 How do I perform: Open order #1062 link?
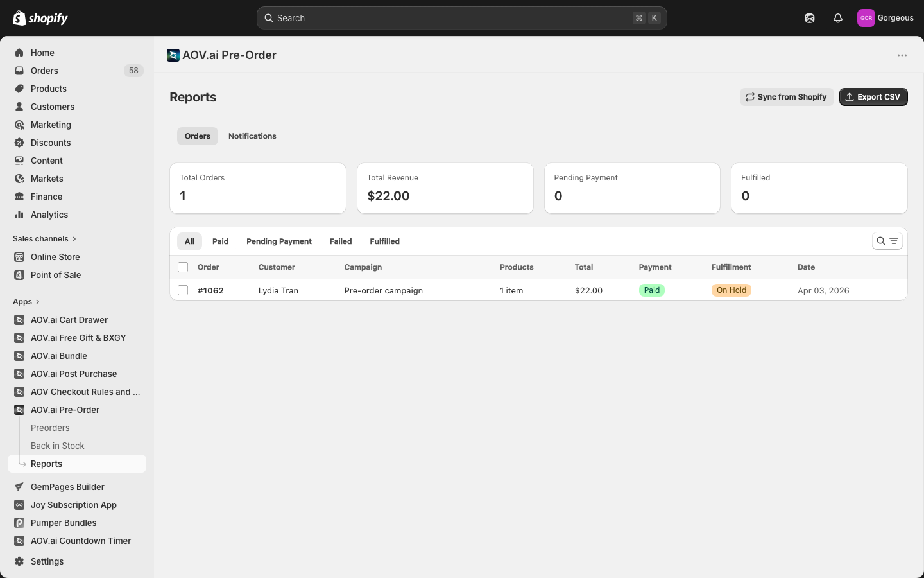point(210,290)
